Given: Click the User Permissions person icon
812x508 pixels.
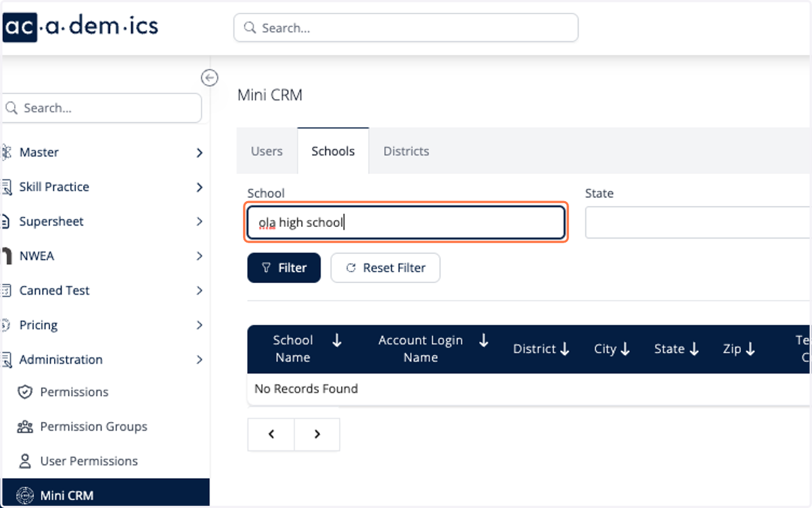Looking at the screenshot, I should [25, 461].
